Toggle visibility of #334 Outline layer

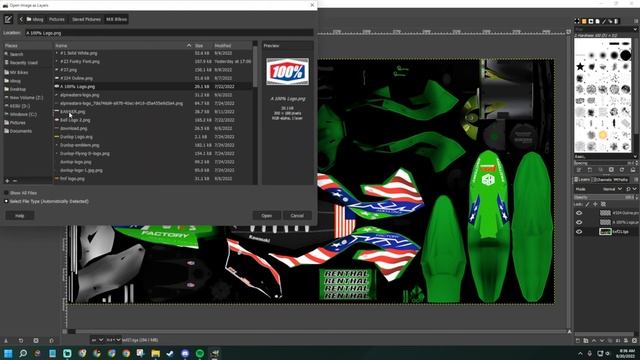(579, 213)
